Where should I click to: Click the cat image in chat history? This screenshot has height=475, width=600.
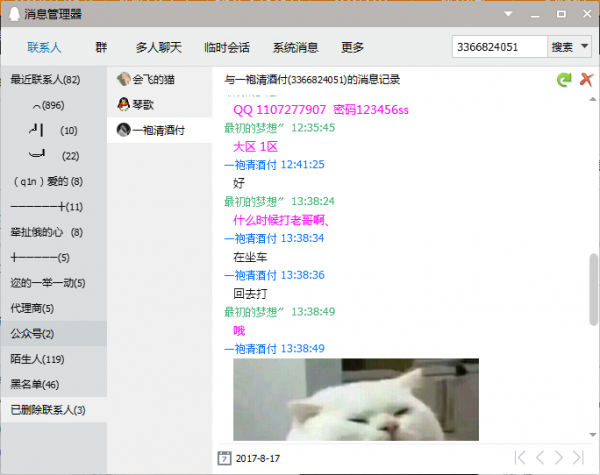(356, 400)
